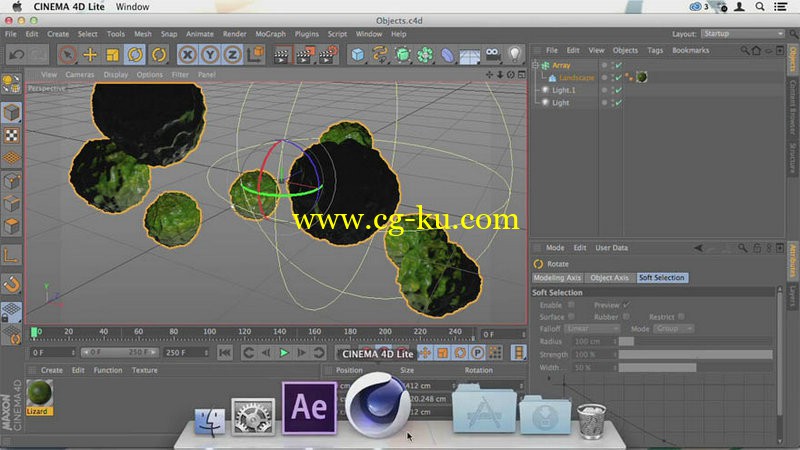Open the Layout Startup dropdown
Viewport: 800px width, 450px height.
click(743, 34)
